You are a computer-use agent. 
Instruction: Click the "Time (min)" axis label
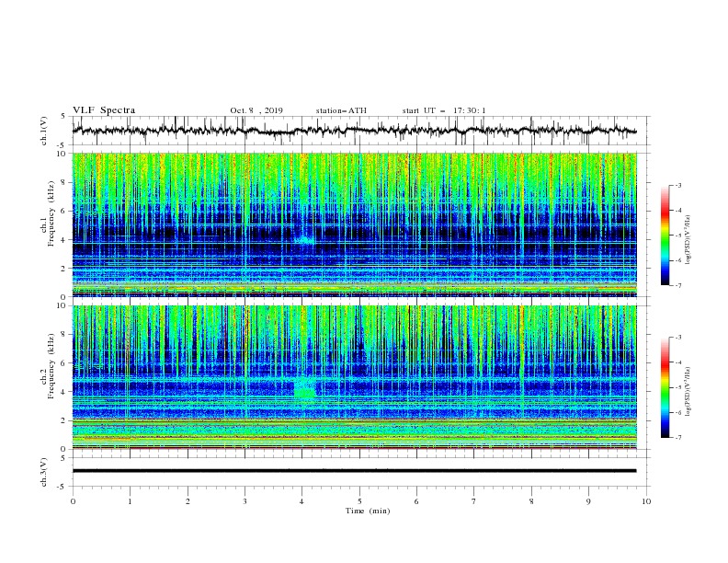368,511
